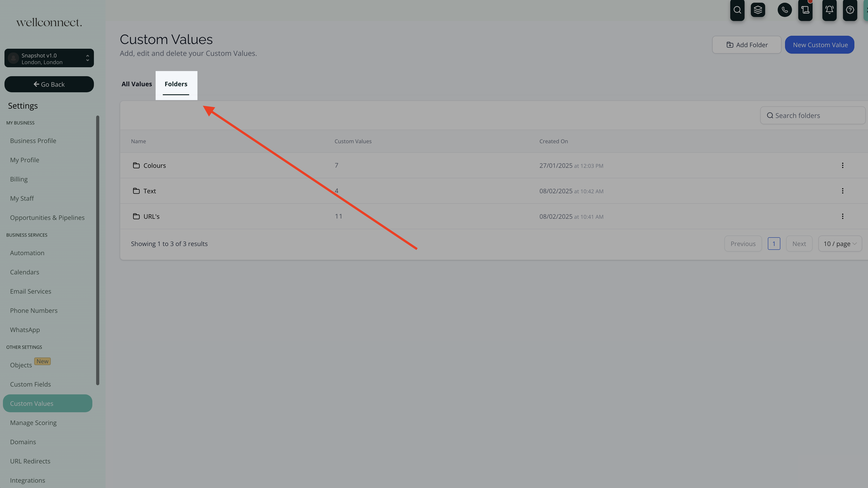This screenshot has height=488, width=868.
Task: Click the phone dialer icon
Action: pos(784,10)
